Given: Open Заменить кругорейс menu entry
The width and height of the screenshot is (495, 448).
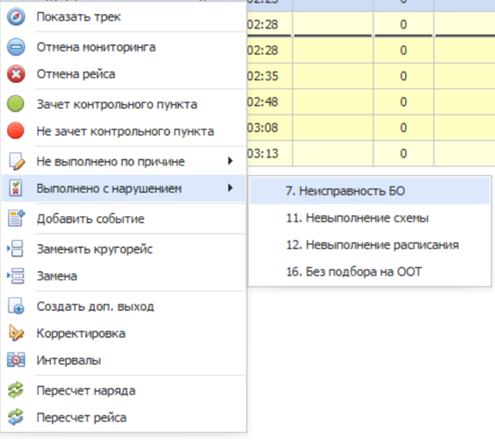Looking at the screenshot, I should [x=95, y=249].
